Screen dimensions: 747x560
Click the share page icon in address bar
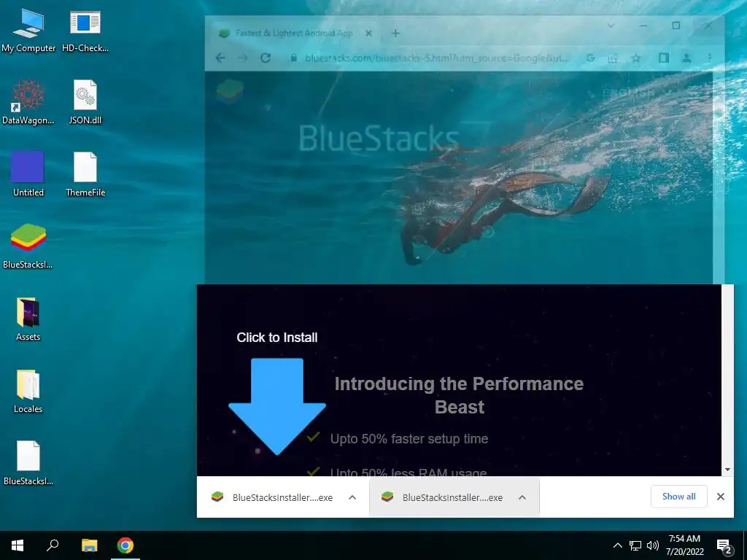click(x=613, y=58)
